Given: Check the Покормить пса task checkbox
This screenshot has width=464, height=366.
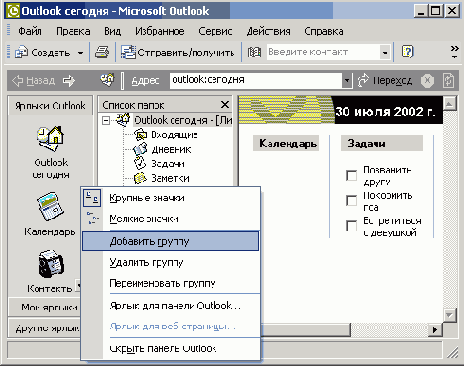Looking at the screenshot, I should point(351,200).
